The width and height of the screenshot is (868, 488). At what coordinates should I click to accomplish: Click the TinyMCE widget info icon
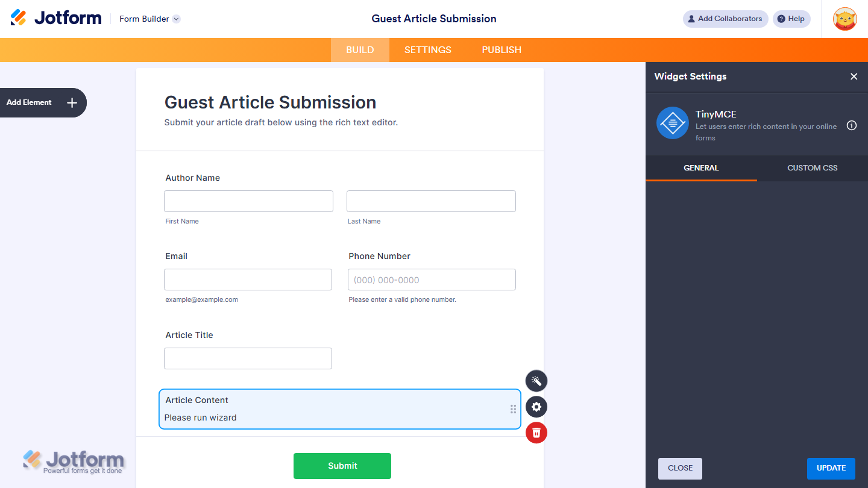pos(851,125)
